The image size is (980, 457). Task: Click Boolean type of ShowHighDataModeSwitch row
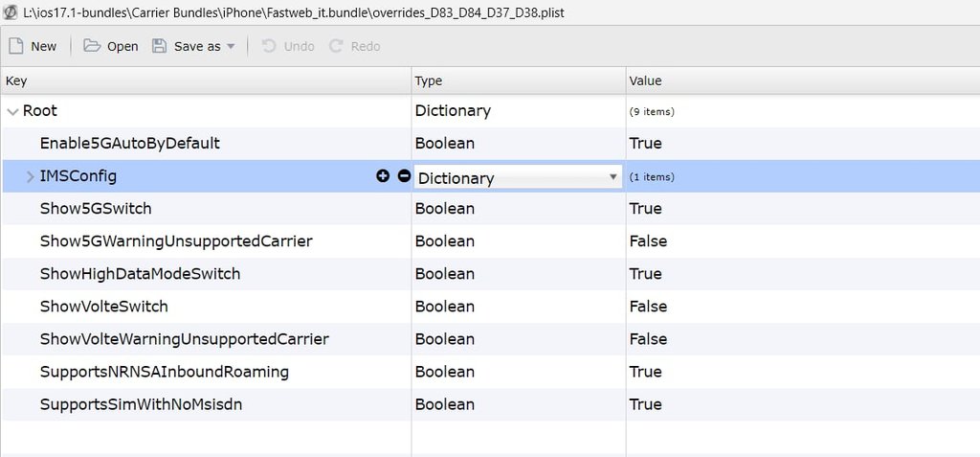445,274
